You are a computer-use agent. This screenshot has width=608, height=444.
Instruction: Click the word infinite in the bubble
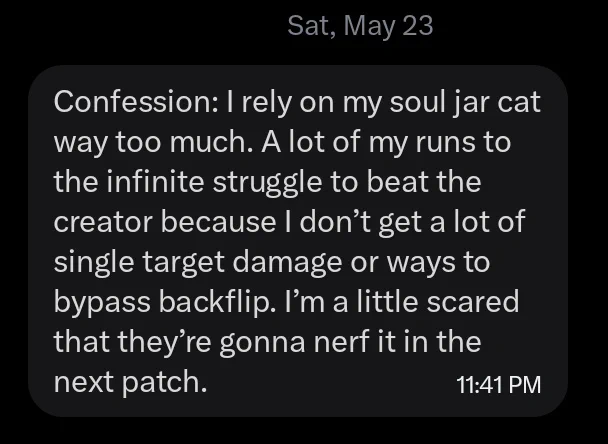(x=155, y=181)
